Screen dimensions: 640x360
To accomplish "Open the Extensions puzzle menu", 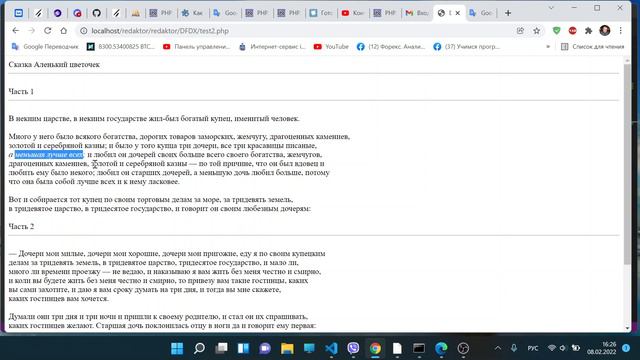I will click(588, 31).
